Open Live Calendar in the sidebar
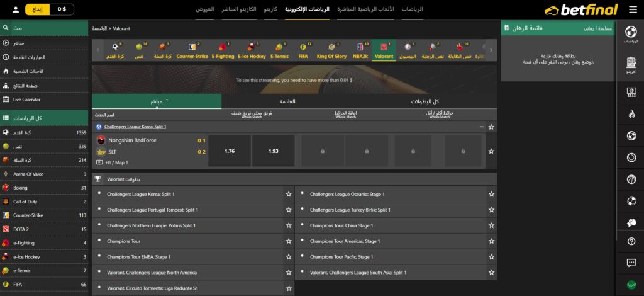 pyautogui.click(x=45, y=100)
